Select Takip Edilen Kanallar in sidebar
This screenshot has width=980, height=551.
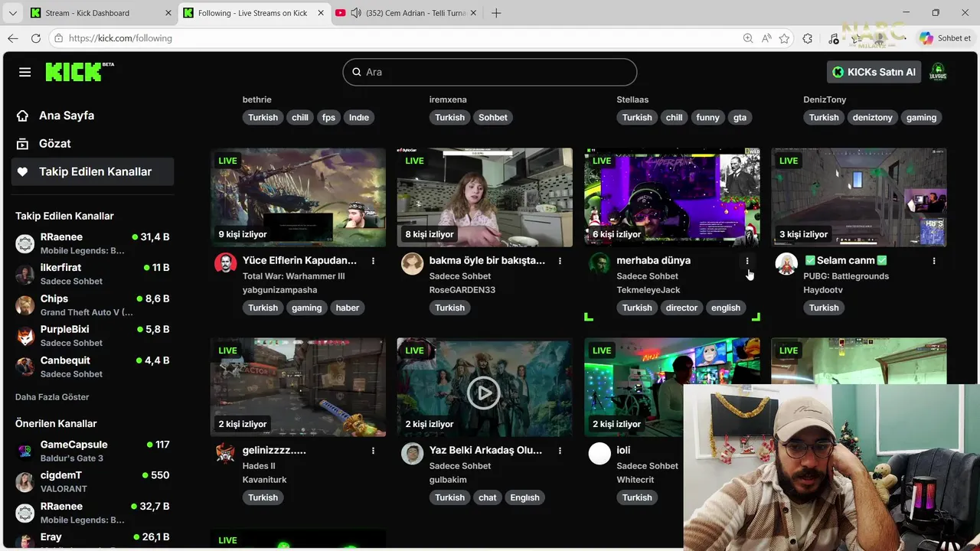[x=93, y=171]
